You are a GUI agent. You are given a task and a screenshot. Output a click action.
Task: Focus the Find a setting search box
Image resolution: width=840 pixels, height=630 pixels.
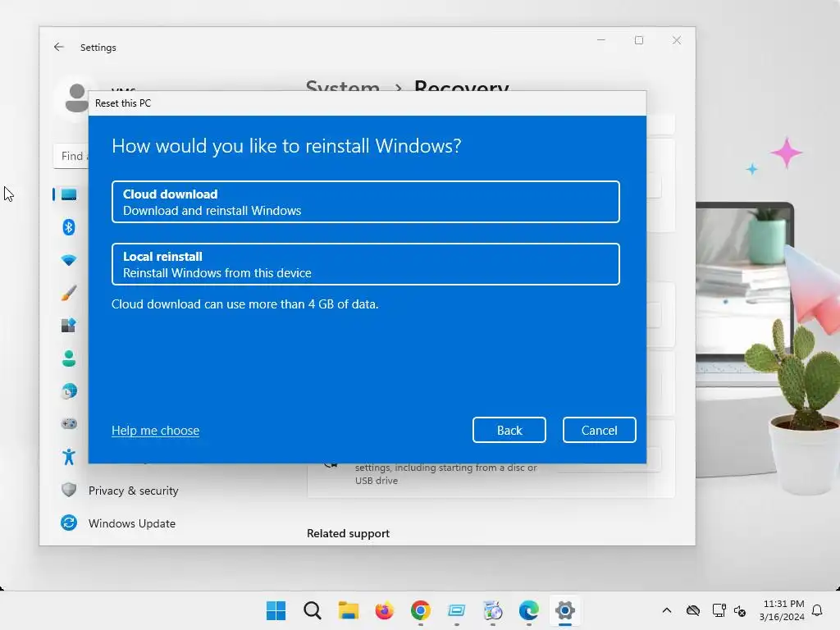coord(71,156)
